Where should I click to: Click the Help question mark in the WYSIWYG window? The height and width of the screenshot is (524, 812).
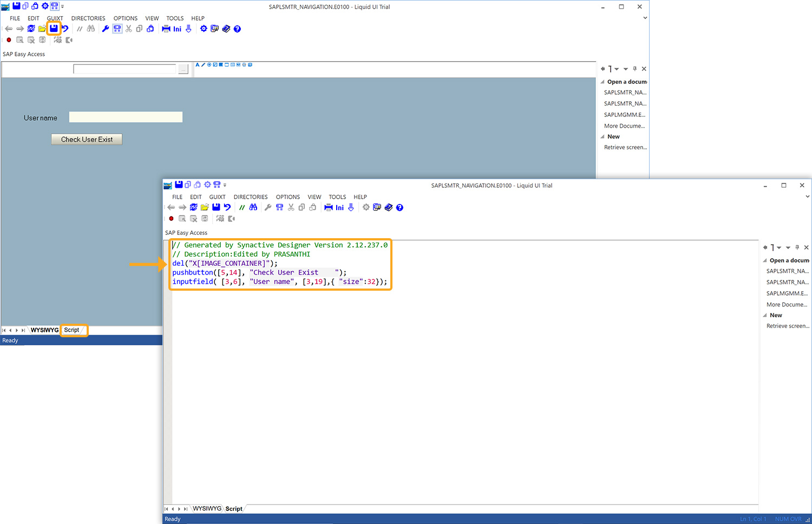pos(237,29)
